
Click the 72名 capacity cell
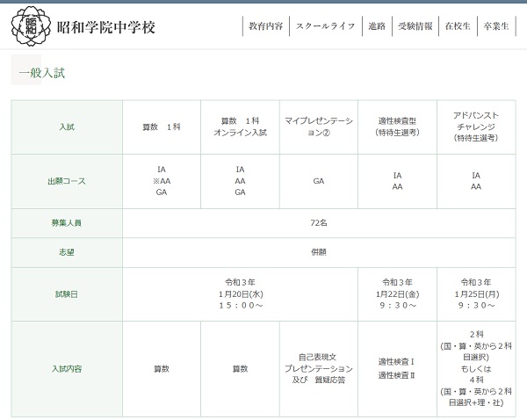pos(319,223)
